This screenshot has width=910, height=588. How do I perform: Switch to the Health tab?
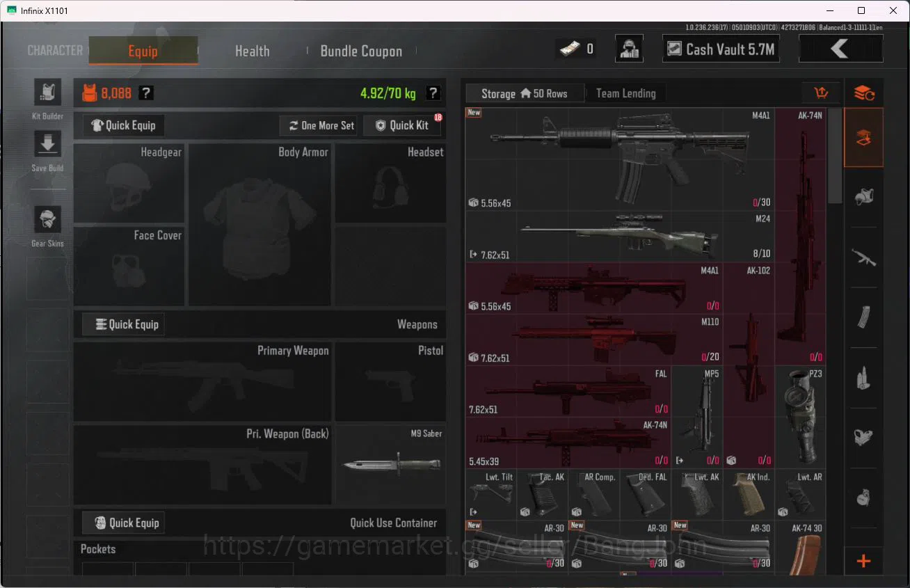click(252, 51)
